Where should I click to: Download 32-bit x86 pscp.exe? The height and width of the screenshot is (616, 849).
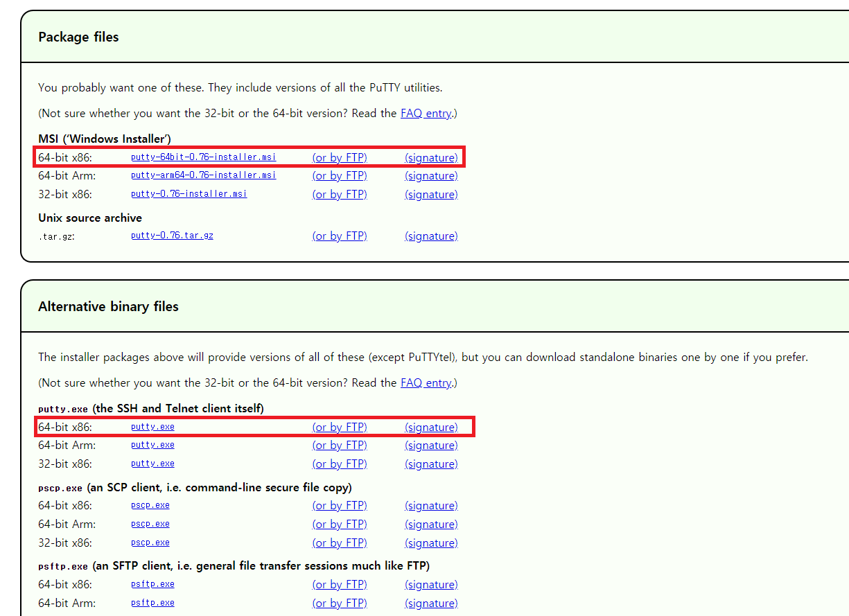150,543
